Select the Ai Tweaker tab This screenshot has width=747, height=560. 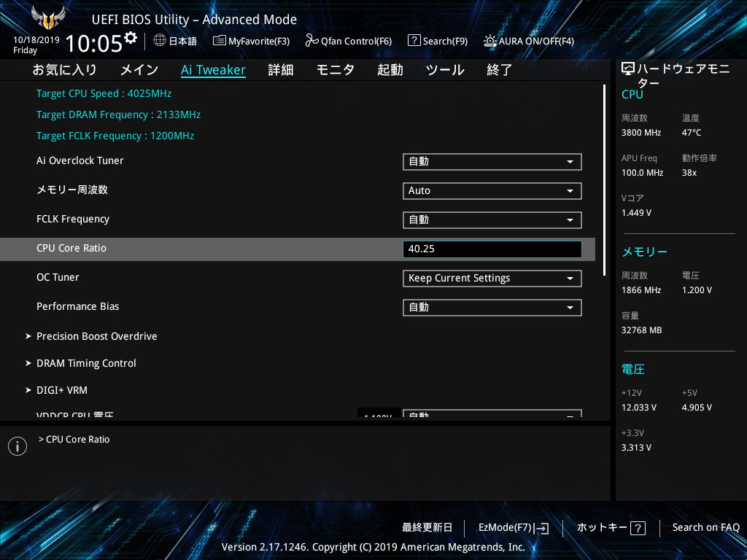tap(214, 70)
